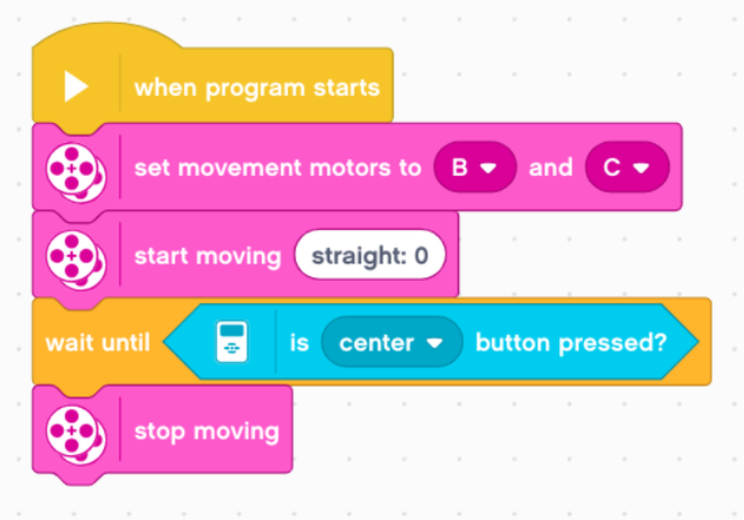The image size is (744, 520).
Task: Click pink area right of straight: 0 field
Action: pos(451,256)
